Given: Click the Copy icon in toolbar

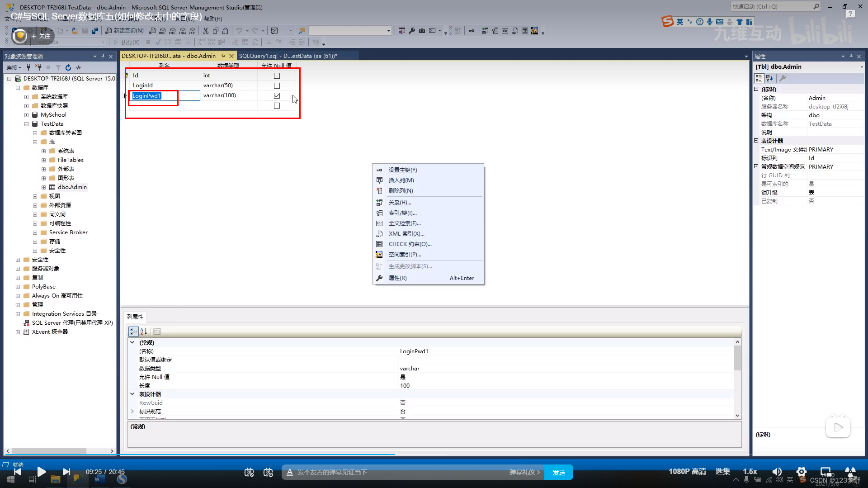Looking at the screenshot, I should (x=216, y=31).
